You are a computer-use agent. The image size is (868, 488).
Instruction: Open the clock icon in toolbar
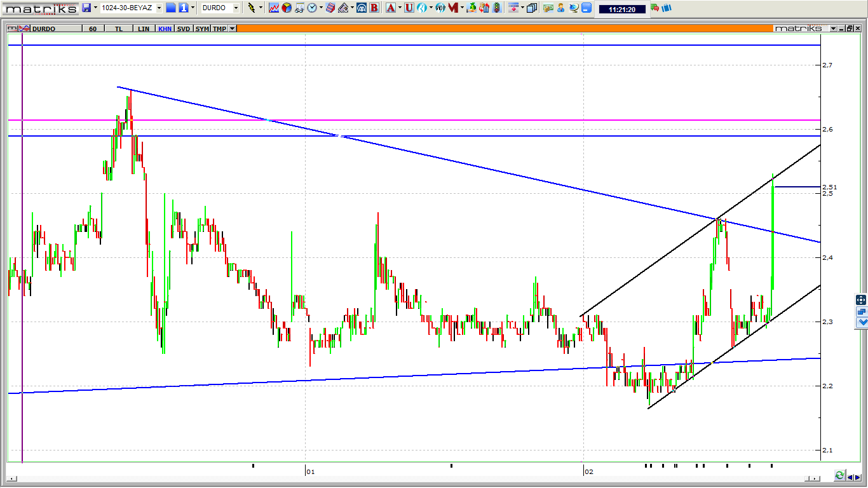click(x=312, y=8)
